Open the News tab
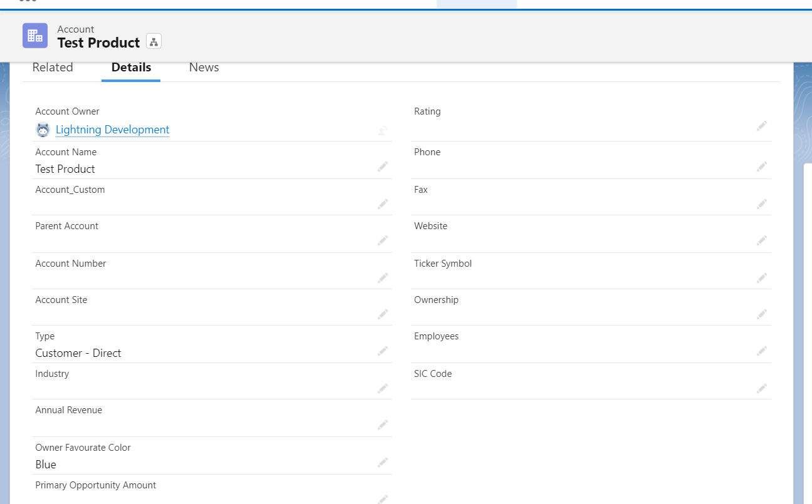 point(204,68)
